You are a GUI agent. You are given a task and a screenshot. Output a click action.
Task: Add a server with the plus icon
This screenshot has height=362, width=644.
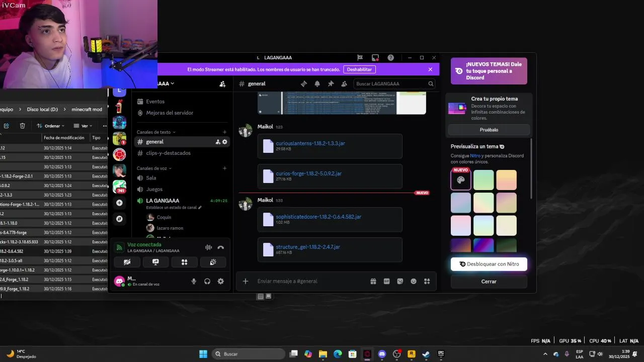[119, 203]
